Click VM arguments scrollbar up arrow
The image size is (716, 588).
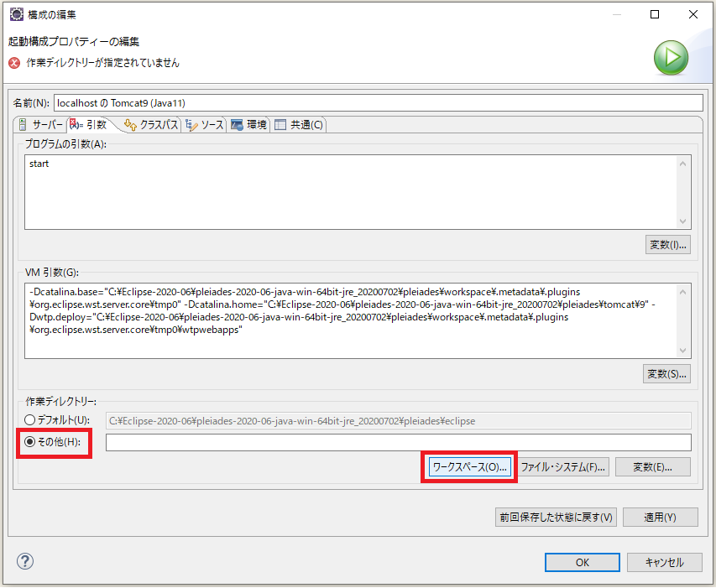682,292
